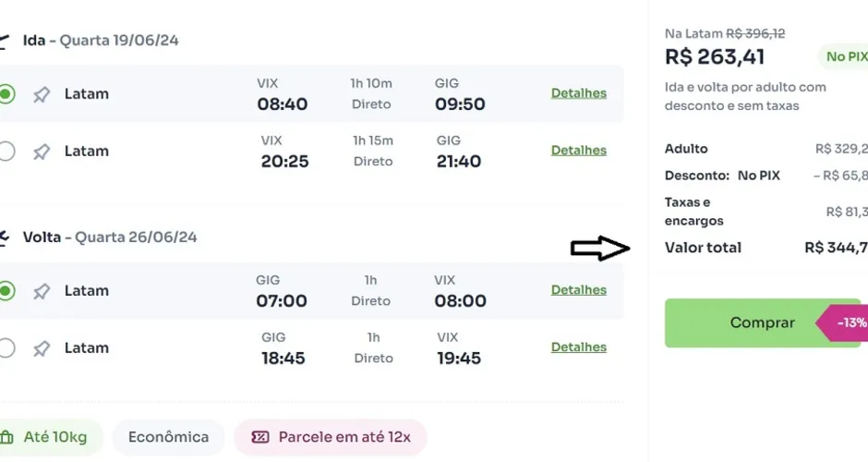This screenshot has width=868, height=462.
Task: Pin the Latam 07:00 return flight
Action: click(x=41, y=291)
